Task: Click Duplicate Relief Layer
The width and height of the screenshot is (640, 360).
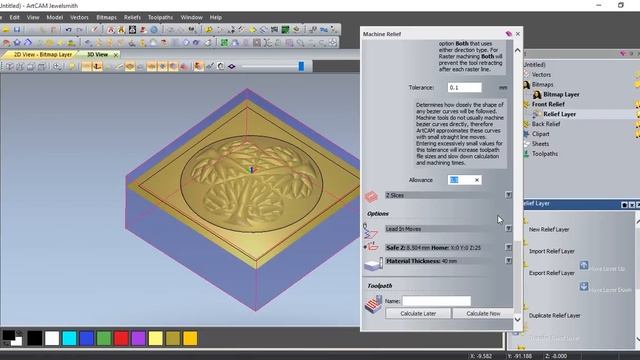Action: [554, 316]
